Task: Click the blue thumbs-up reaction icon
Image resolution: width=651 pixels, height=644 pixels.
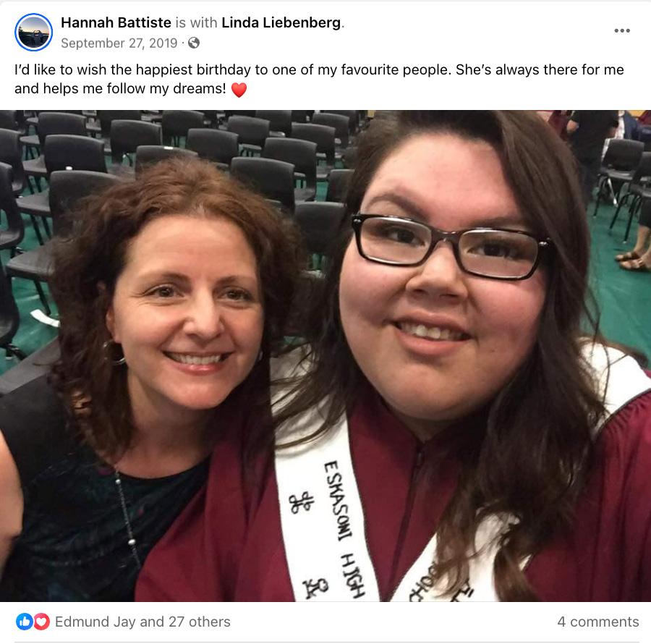Action: tap(24, 622)
